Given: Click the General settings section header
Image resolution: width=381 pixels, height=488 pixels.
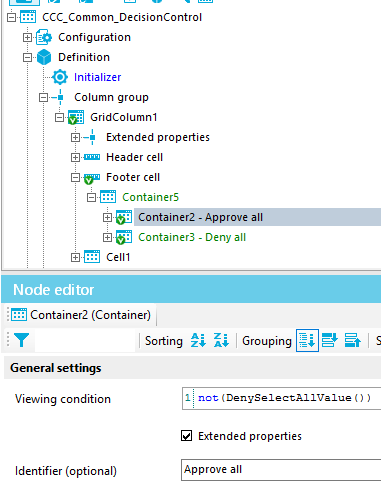Looking at the screenshot, I should coord(192,368).
